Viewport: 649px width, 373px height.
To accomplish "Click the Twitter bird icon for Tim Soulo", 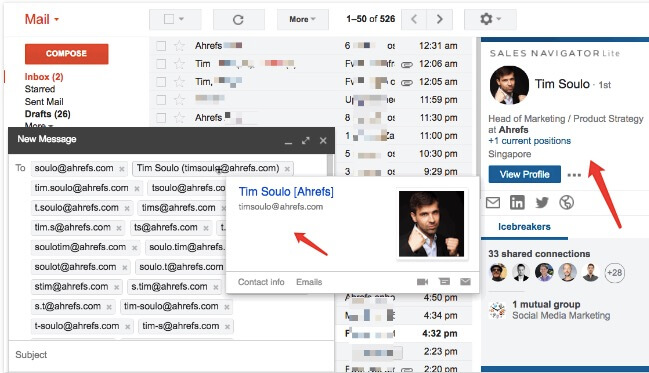I will point(542,202).
